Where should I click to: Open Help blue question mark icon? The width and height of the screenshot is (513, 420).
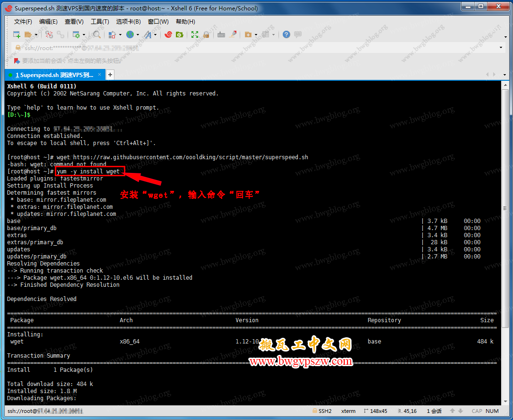(x=286, y=34)
